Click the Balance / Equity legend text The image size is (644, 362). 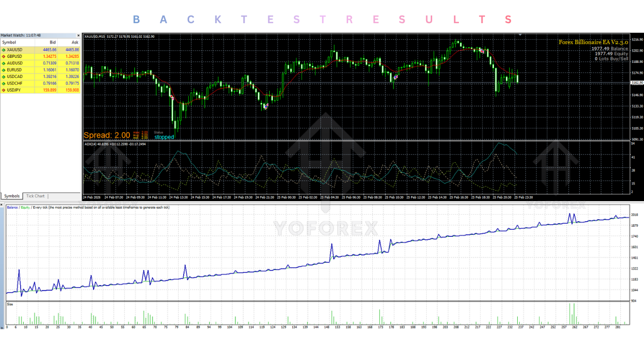tap(19, 208)
